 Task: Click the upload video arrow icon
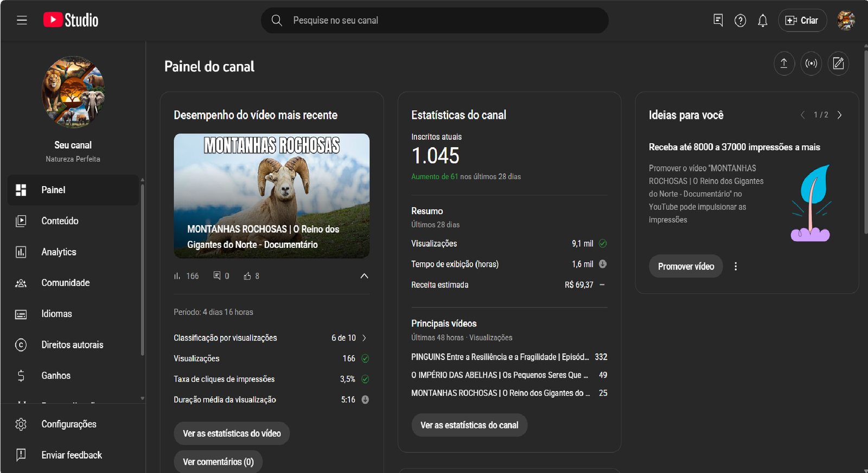pos(784,63)
